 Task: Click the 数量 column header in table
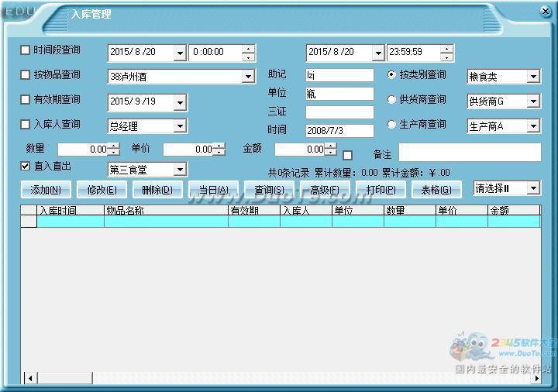(410, 210)
